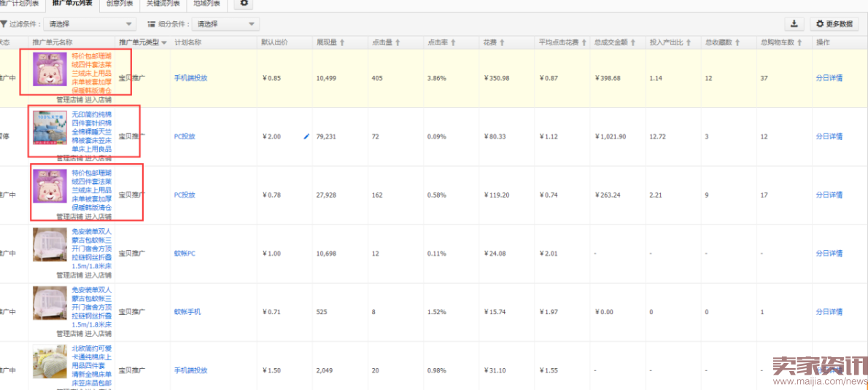Switch to 推广计划列表 tab
The height and width of the screenshot is (390, 868).
pos(20,4)
